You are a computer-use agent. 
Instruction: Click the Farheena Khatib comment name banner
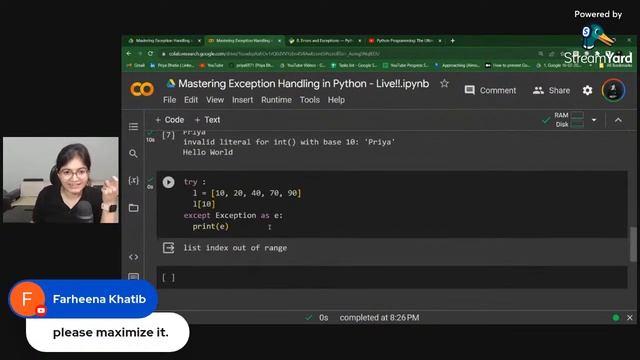(83, 299)
